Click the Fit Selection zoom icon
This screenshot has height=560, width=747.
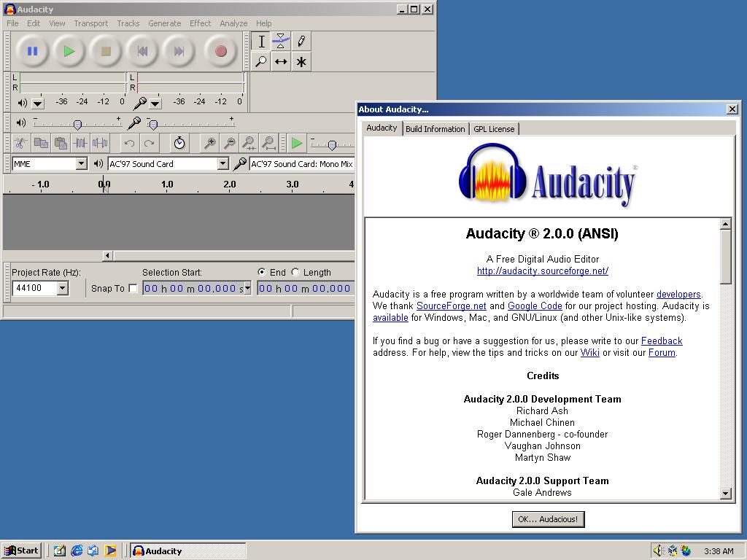tap(249, 143)
